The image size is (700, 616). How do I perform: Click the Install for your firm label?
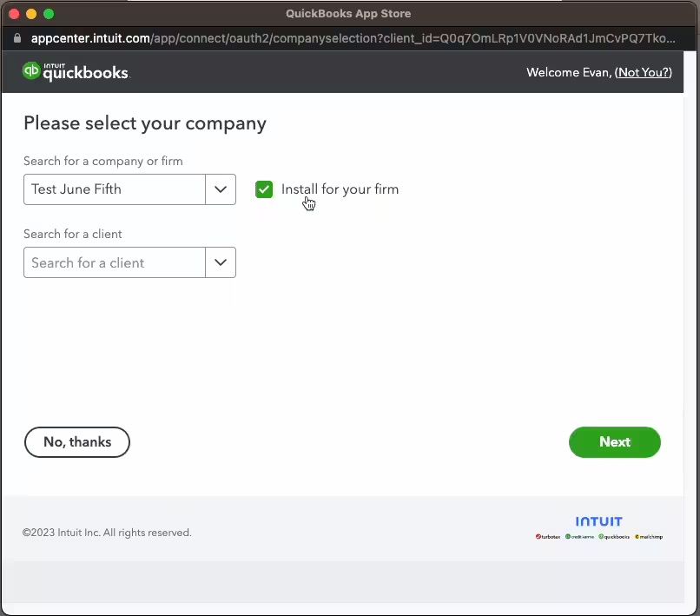click(340, 189)
